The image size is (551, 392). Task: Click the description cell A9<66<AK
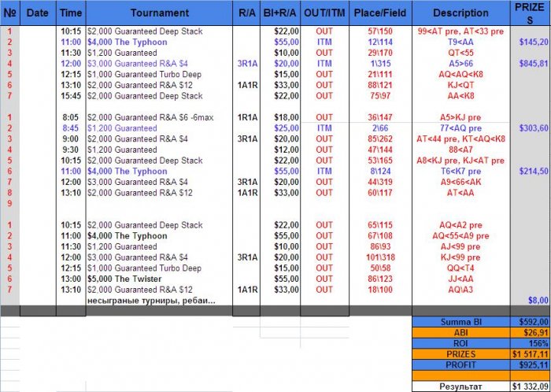tap(460, 182)
